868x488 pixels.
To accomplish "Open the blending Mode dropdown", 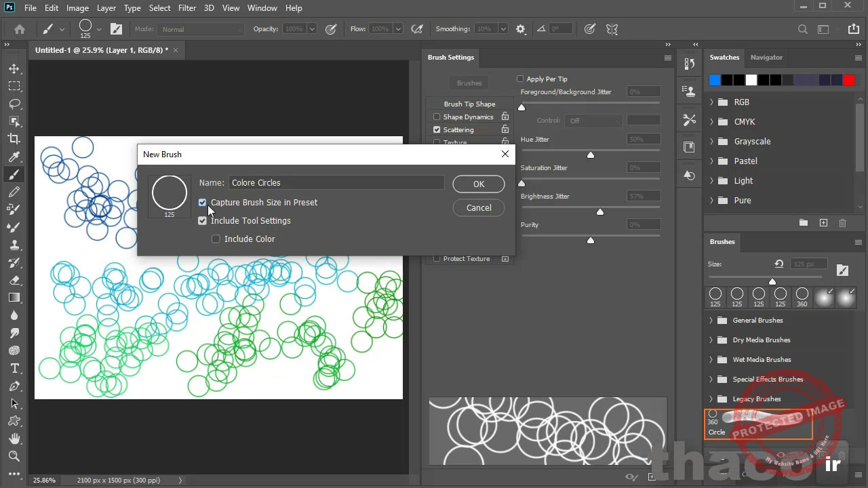I will (x=201, y=29).
